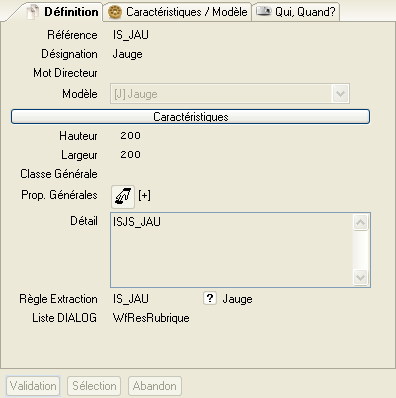Image resolution: width=396 pixels, height=398 pixels.
Task: Open the Modèle dropdown arrow
Action: [340, 94]
